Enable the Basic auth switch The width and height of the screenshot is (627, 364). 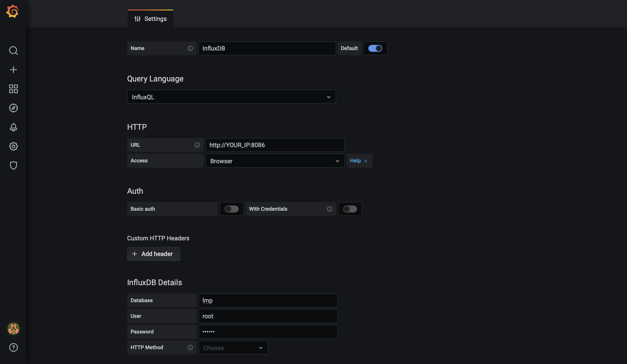coord(231,209)
